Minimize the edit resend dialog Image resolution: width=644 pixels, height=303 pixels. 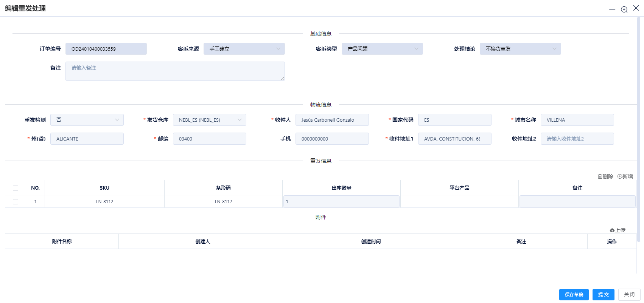click(612, 9)
